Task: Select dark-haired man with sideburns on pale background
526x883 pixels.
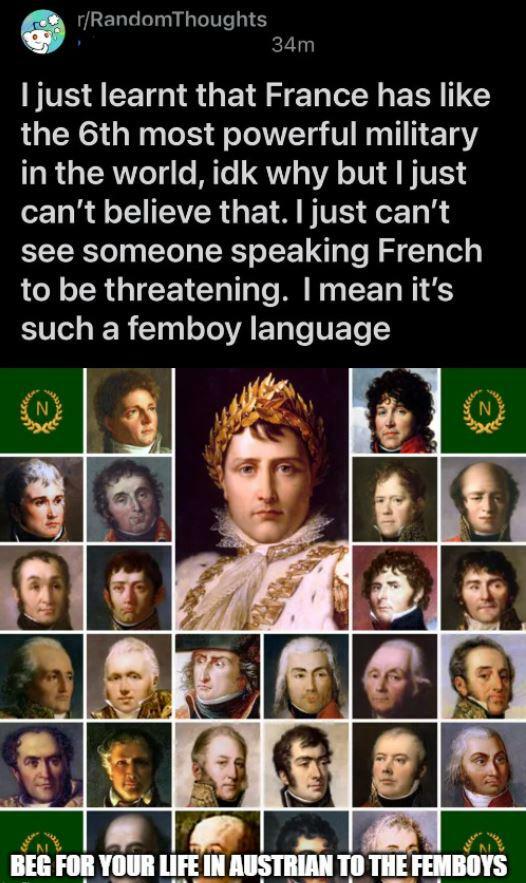Action: pos(306,765)
